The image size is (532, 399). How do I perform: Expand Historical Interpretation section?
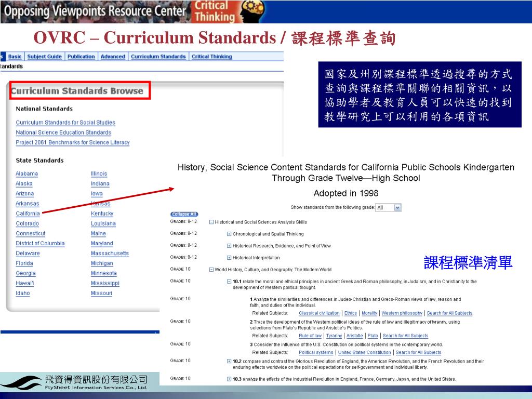tap(229, 258)
